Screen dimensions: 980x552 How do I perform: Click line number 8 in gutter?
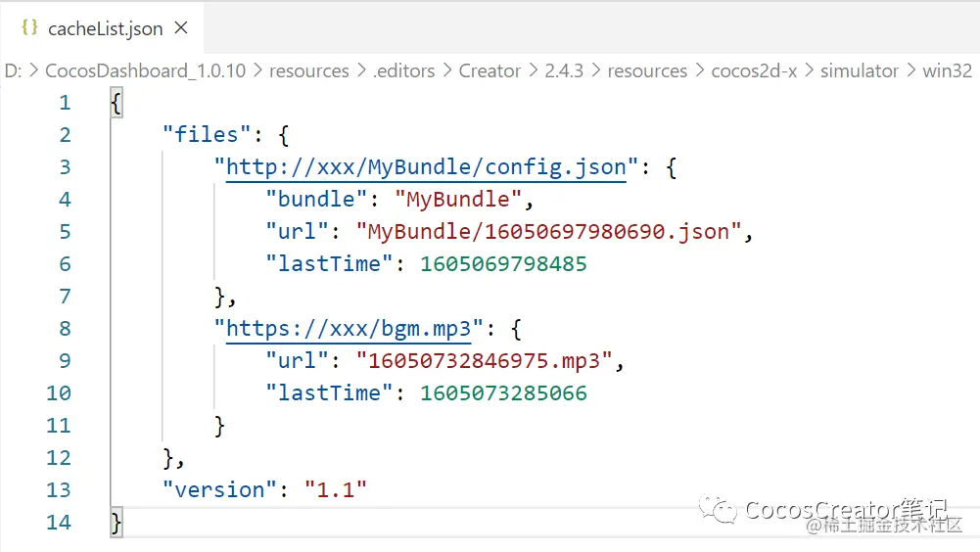pyautogui.click(x=65, y=329)
